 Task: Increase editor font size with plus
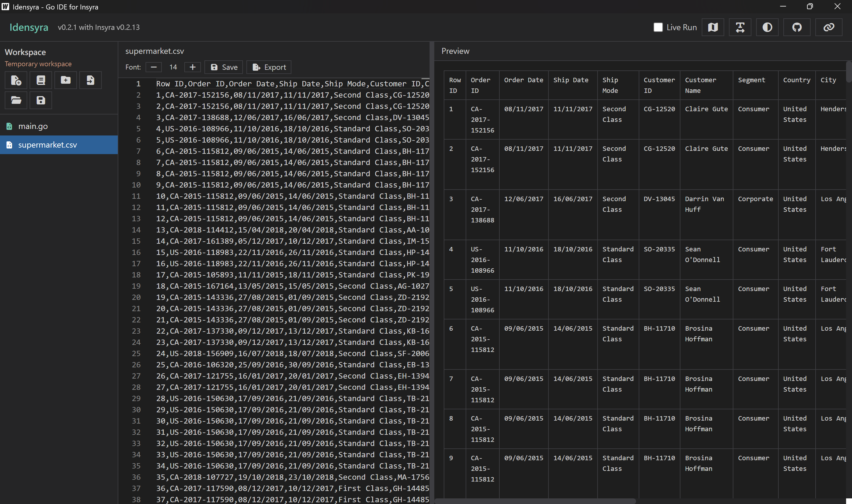pos(193,67)
